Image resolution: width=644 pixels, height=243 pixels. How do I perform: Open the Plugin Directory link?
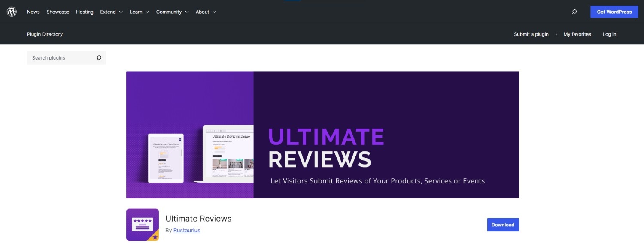pyautogui.click(x=45, y=34)
